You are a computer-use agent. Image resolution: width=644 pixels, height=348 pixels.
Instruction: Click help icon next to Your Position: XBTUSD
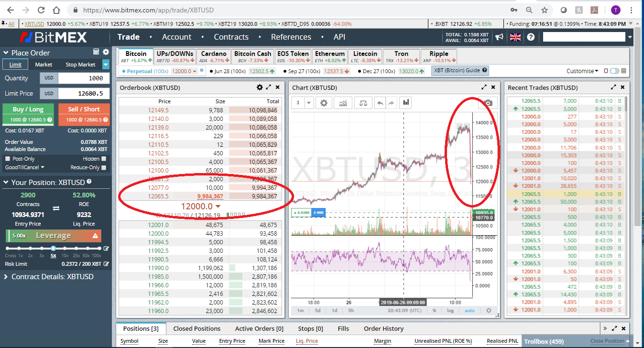click(89, 182)
